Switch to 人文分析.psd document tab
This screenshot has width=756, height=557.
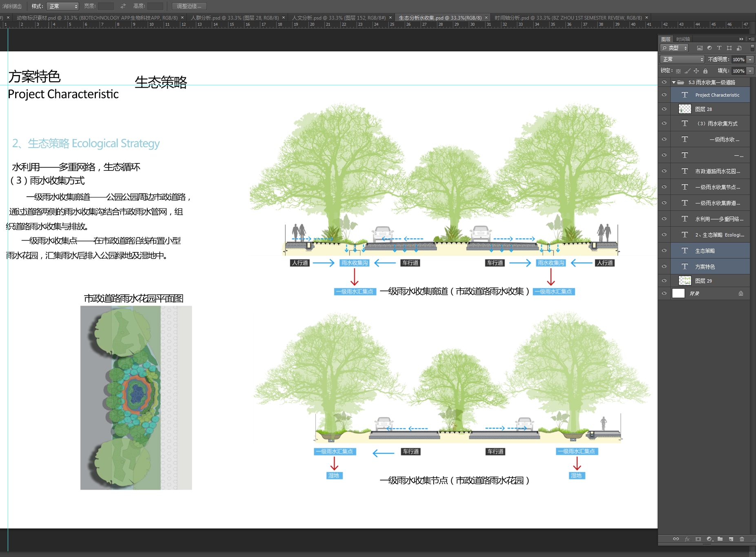339,18
